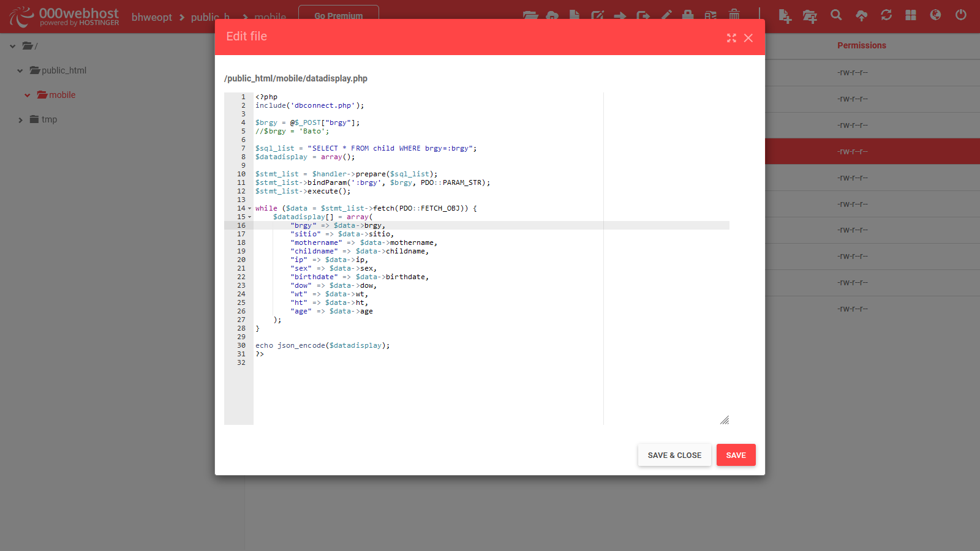Navigate to mobile via the breadcrumb

(269, 17)
